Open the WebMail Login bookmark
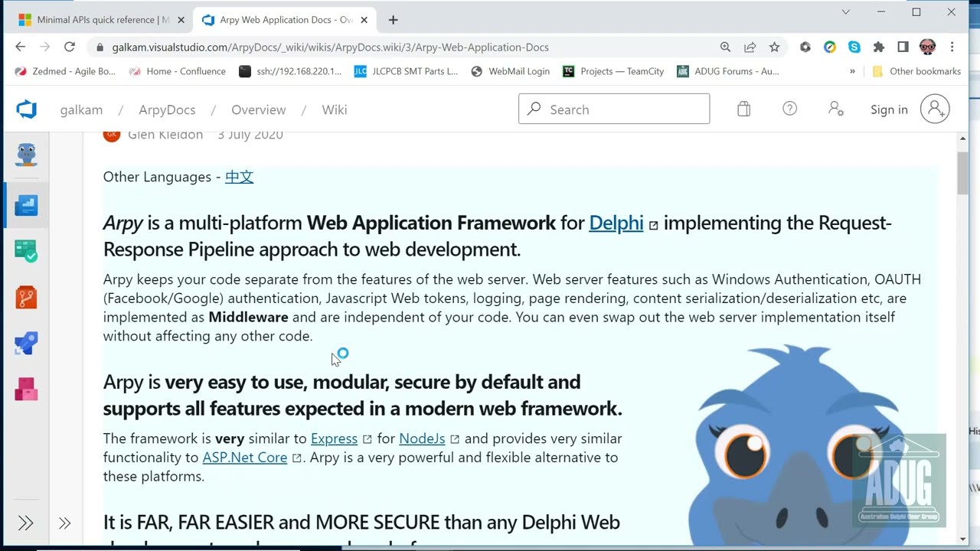980x551 pixels. pos(510,71)
